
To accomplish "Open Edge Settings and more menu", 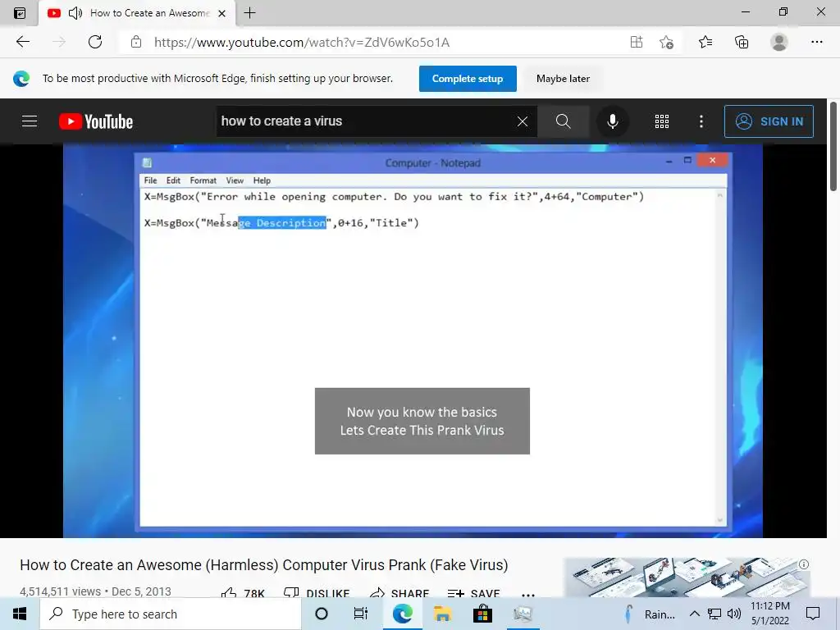I will (x=816, y=42).
